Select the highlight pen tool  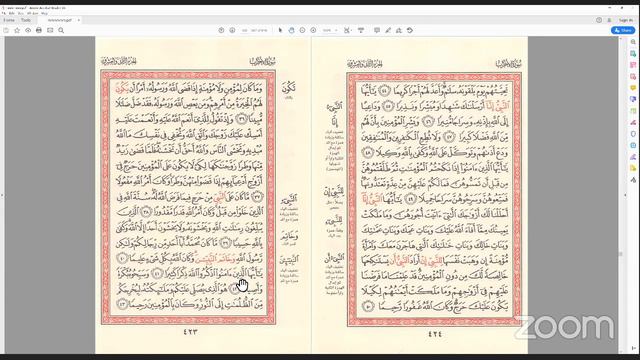coord(388,30)
